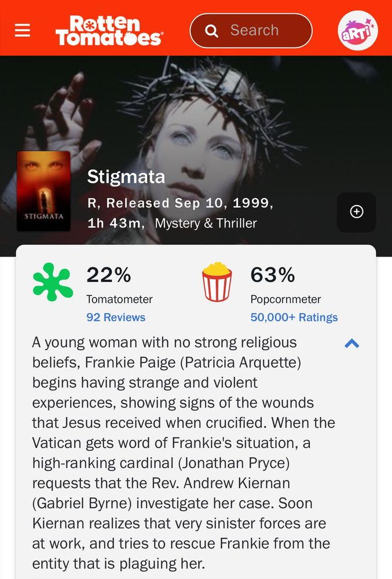The width and height of the screenshot is (392, 579).
Task: Click the 63% Popcornmeter score
Action: [272, 276]
